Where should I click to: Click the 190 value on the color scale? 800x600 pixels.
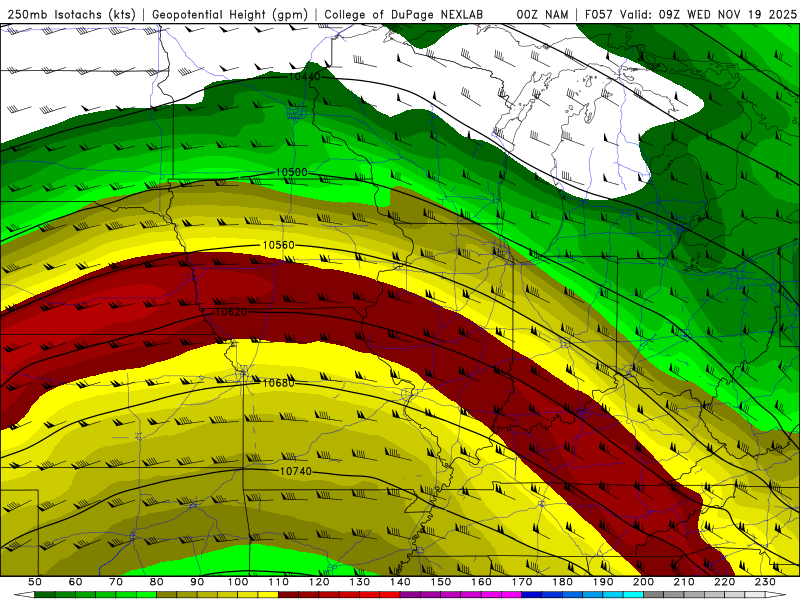click(603, 582)
